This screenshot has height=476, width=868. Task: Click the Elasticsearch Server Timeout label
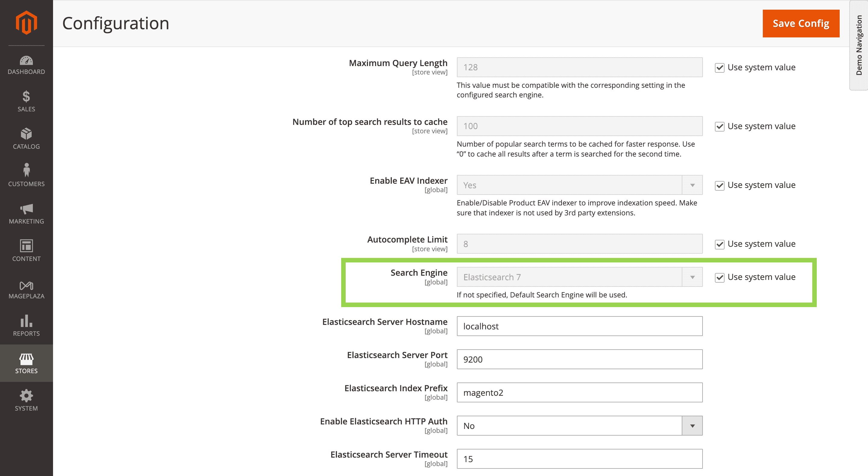coord(389,454)
